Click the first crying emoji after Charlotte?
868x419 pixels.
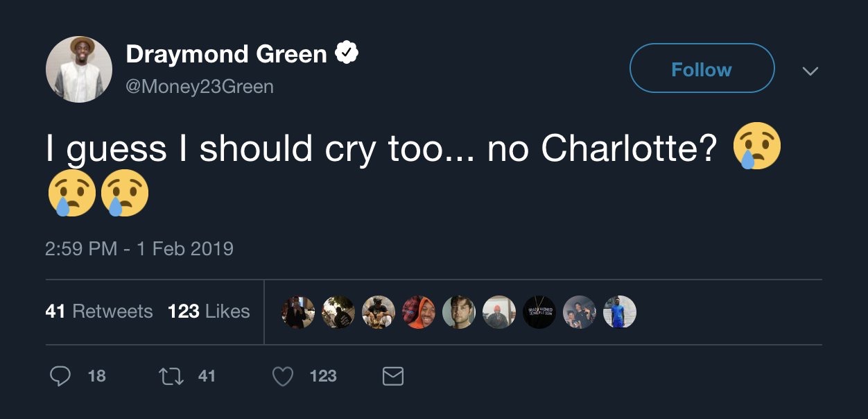(x=756, y=147)
